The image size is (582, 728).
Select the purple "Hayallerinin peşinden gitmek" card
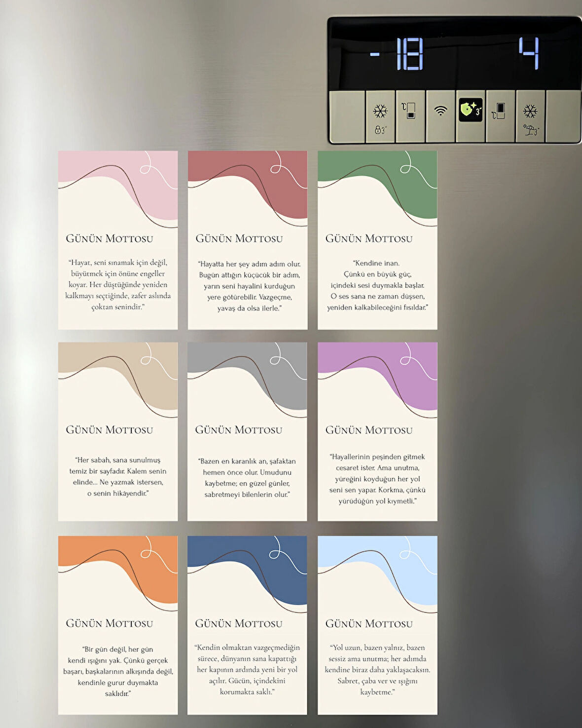tap(377, 431)
